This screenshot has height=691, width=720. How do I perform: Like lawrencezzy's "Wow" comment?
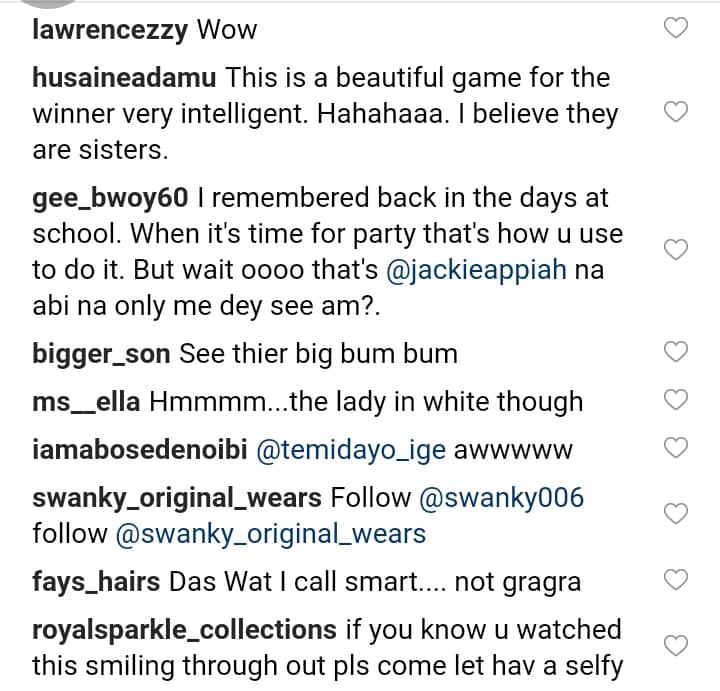pos(677,29)
